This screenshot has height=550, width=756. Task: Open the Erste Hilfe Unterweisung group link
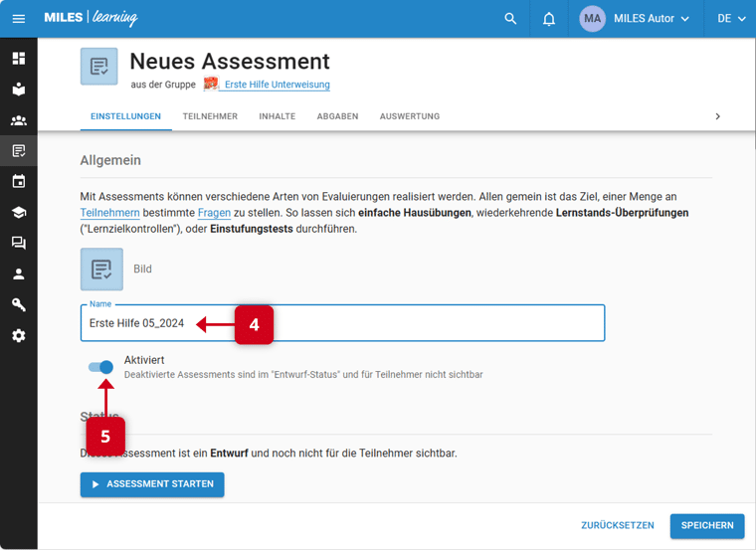[277, 85]
